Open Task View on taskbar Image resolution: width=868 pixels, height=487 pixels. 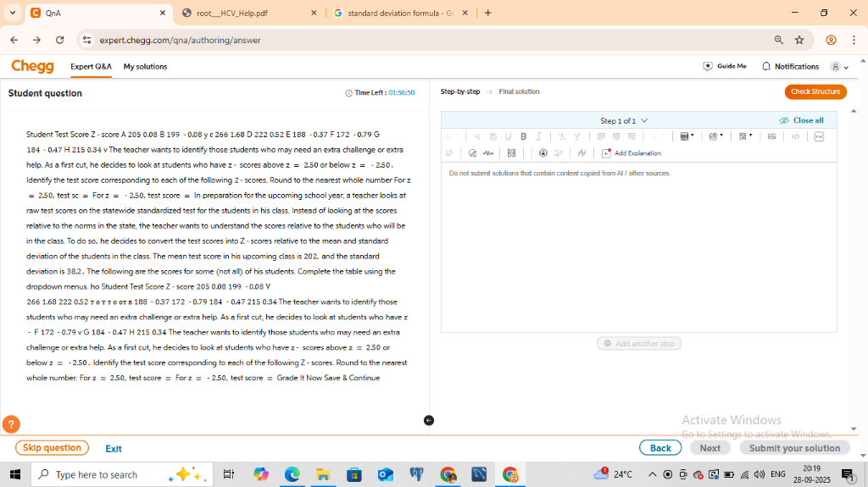(x=228, y=474)
